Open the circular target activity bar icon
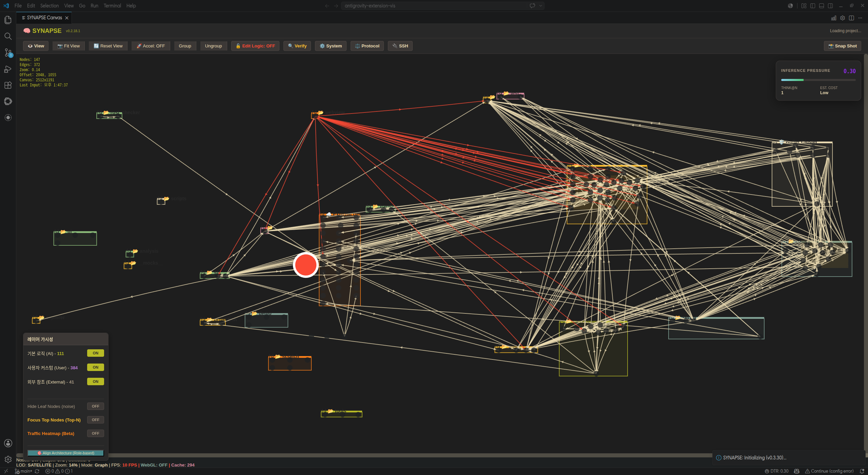The height and width of the screenshot is (475, 868). pos(8,118)
